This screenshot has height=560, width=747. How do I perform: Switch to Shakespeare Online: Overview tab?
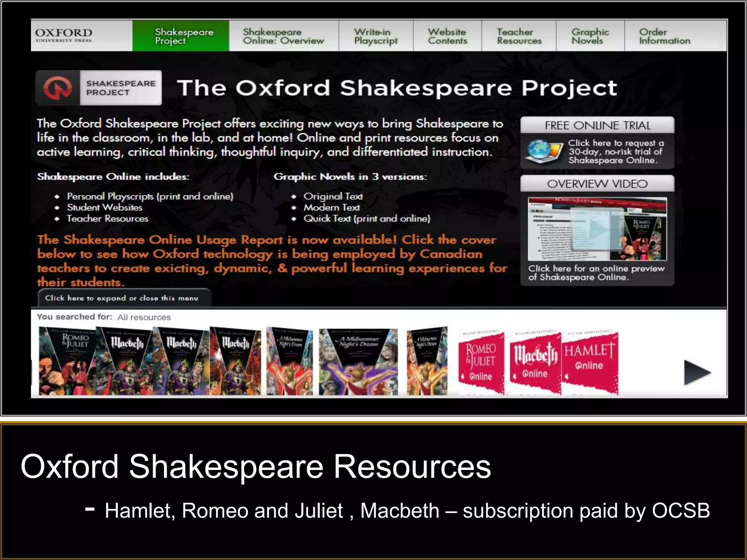point(284,36)
